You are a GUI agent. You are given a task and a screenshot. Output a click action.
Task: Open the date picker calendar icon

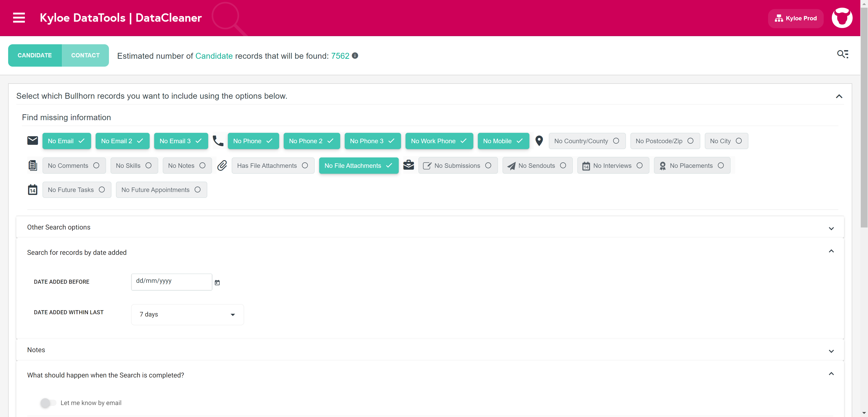(217, 283)
